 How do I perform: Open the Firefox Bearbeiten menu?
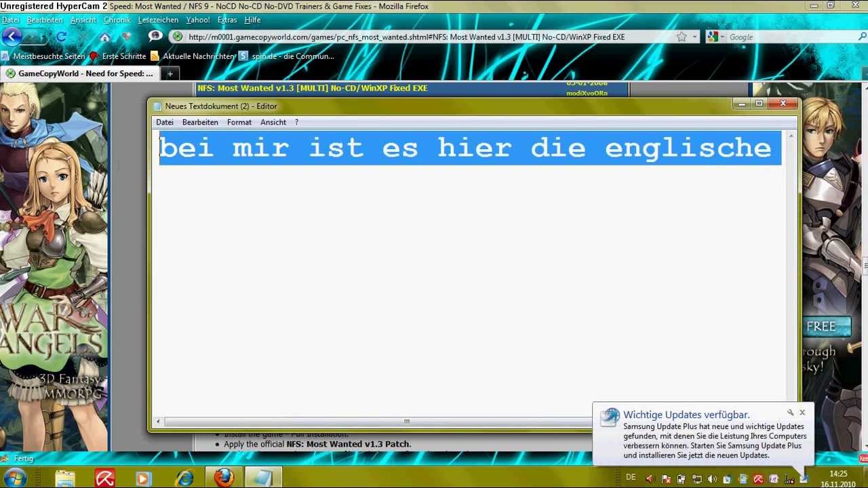pyautogui.click(x=45, y=20)
